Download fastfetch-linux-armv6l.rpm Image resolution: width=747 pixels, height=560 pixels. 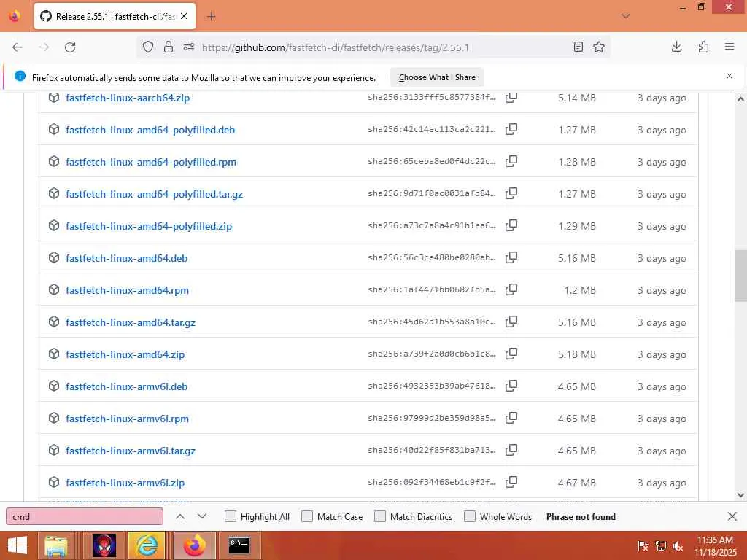(127, 419)
